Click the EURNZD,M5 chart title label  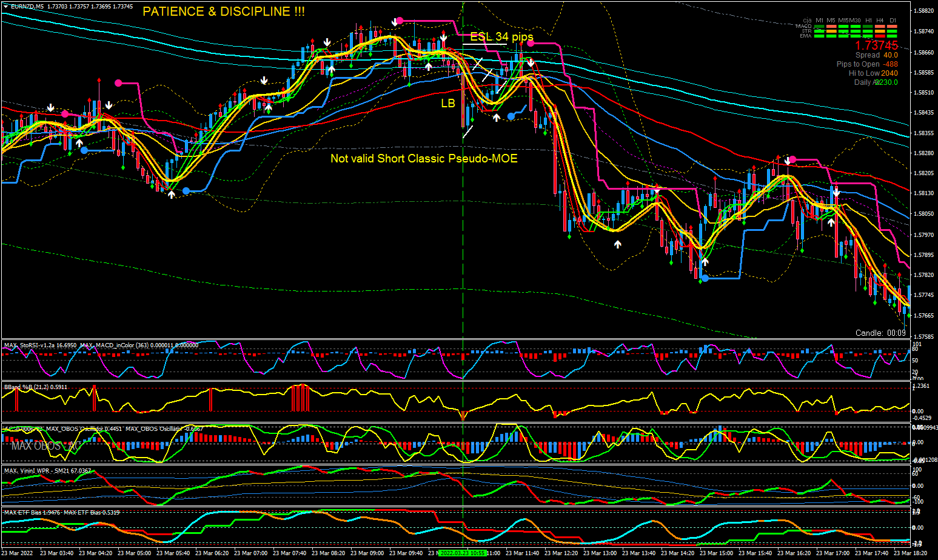28,6
